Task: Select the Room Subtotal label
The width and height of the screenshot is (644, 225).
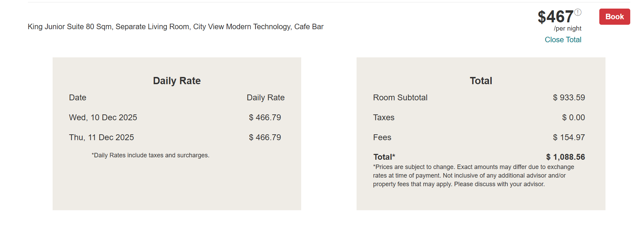Action: pyautogui.click(x=400, y=98)
